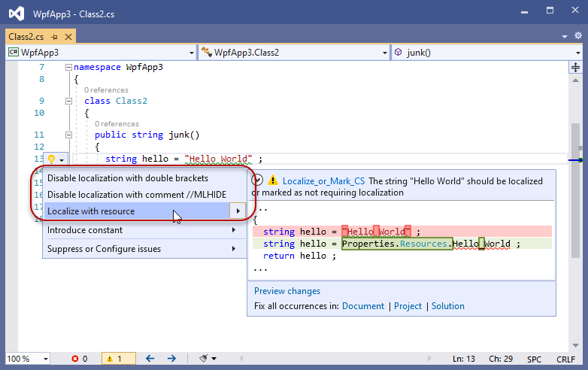This screenshot has width=588, height=370.
Task: Collapse the namespace WpfApp3 block
Action: coord(68,67)
